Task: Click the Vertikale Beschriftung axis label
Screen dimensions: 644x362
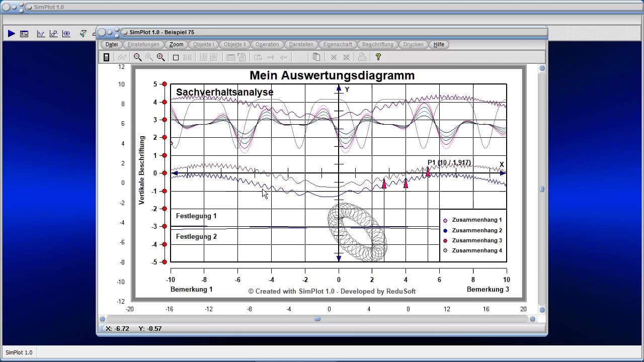Action: tap(142, 170)
